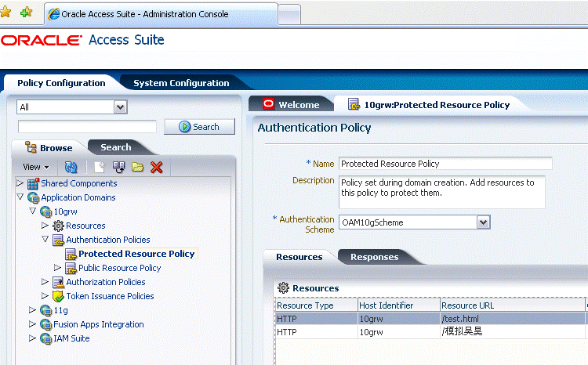Image resolution: width=588 pixels, height=365 pixels.
Task: Switch to System Configuration tab
Action: tap(181, 83)
